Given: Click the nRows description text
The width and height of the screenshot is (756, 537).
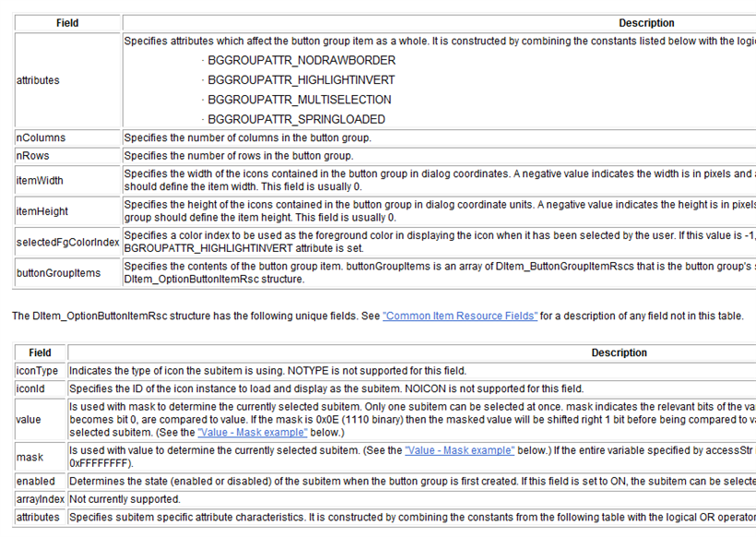Looking at the screenshot, I should pyautogui.click(x=239, y=156).
